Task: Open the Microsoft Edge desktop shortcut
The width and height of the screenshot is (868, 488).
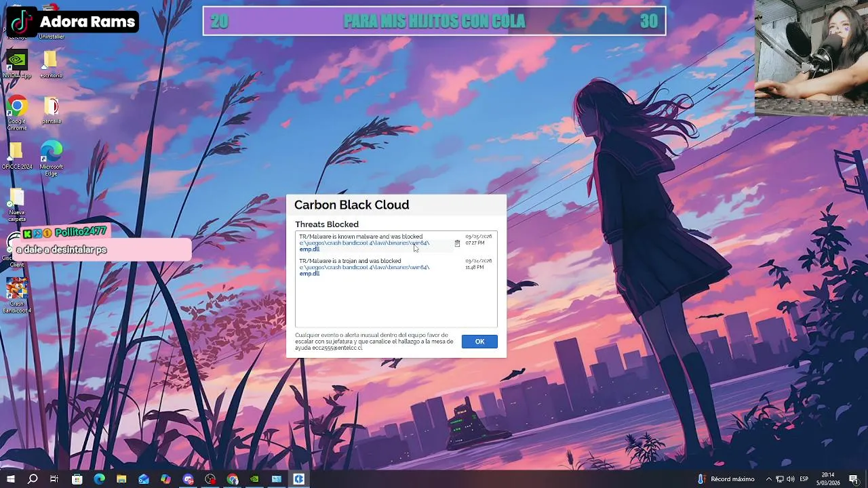Action: (51, 159)
